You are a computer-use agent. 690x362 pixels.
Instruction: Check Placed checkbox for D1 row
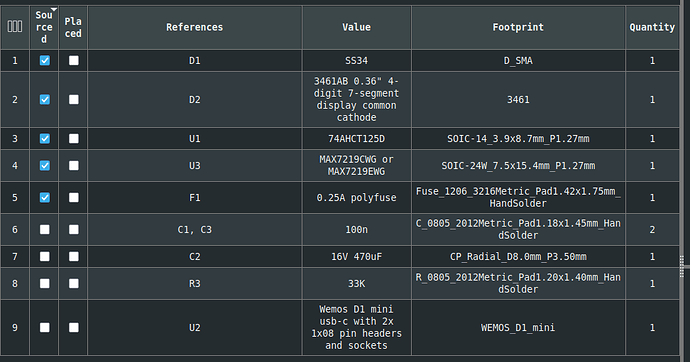pyautogui.click(x=73, y=60)
